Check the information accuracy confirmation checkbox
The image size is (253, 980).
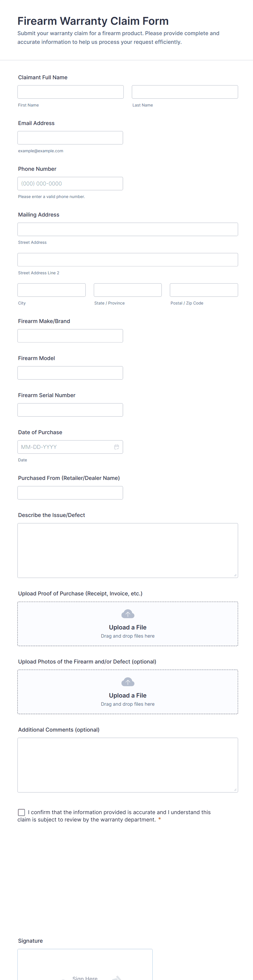(22, 812)
